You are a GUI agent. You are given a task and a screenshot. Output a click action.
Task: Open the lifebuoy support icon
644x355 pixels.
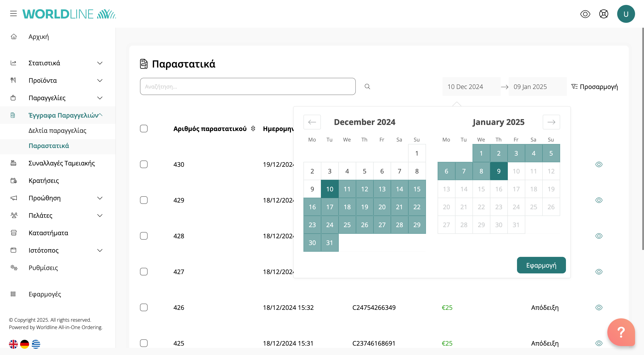[604, 14]
